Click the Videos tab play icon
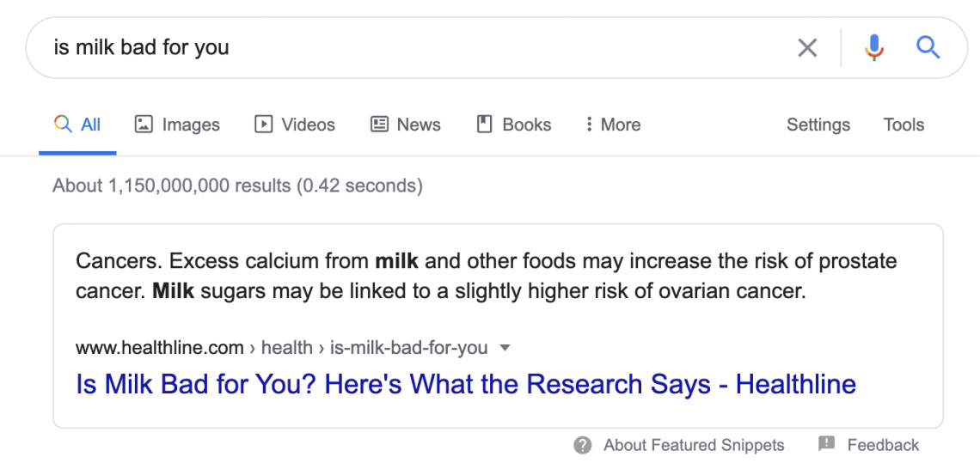 coord(263,125)
